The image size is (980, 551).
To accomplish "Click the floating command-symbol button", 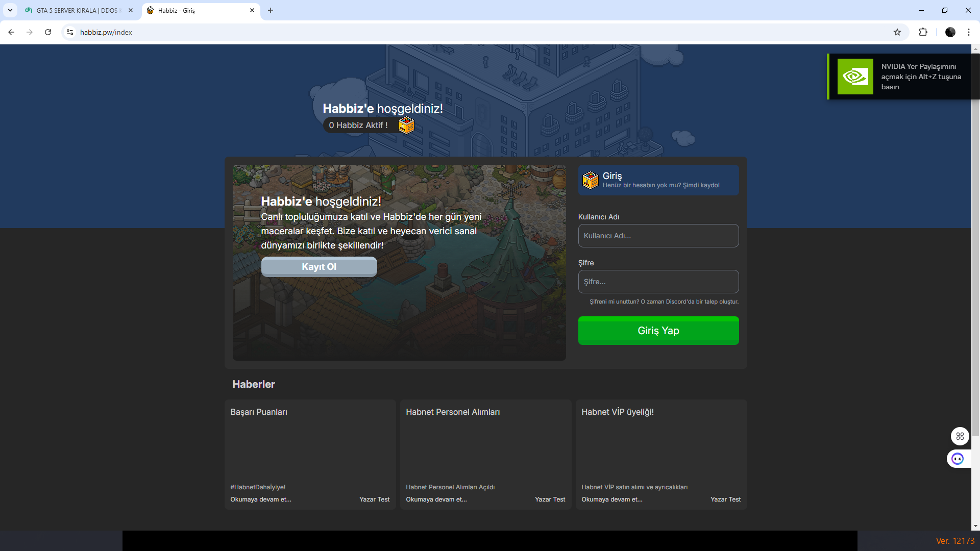I will point(960,436).
